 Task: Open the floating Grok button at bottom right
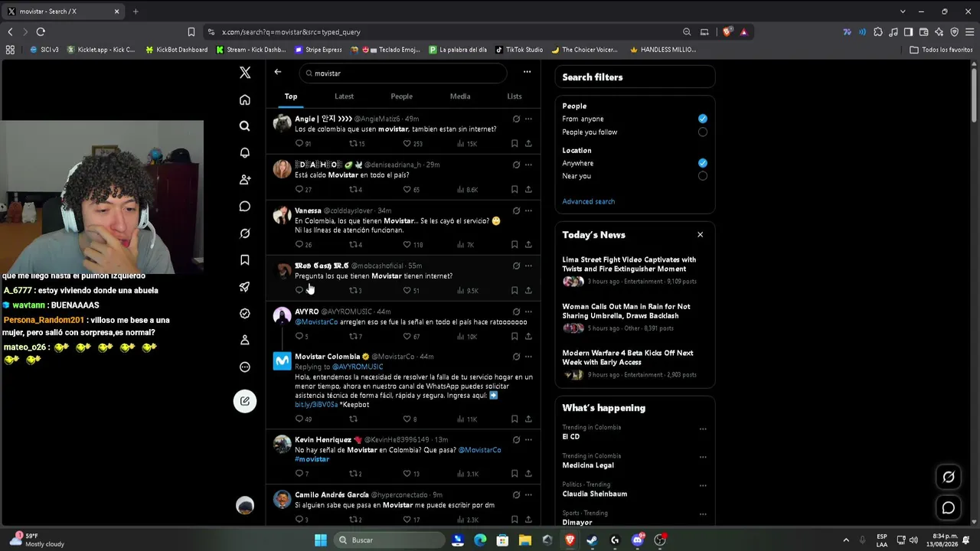949,478
